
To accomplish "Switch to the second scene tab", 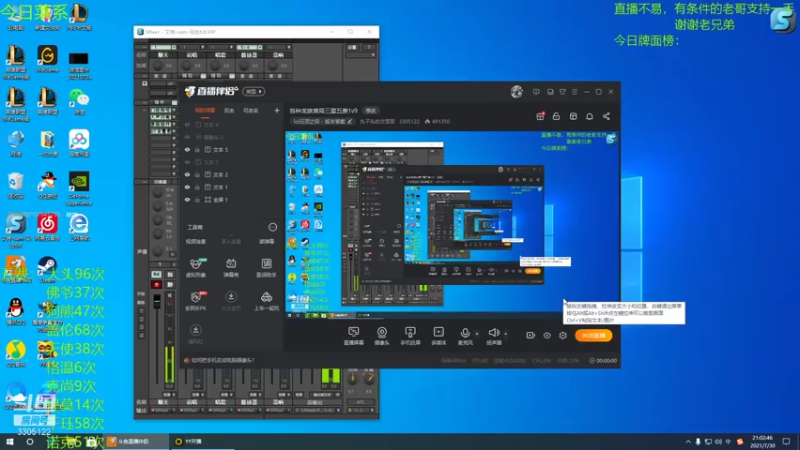I will point(229,111).
